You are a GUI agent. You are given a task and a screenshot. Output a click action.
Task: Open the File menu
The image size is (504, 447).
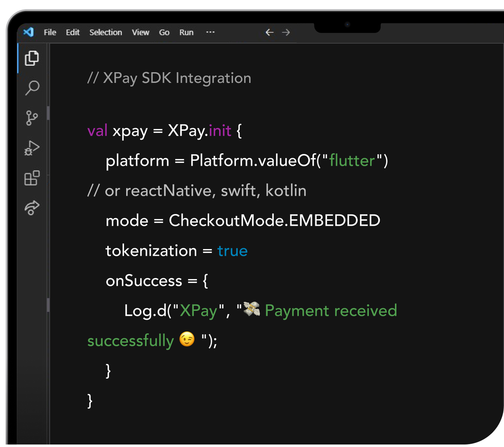pos(50,33)
